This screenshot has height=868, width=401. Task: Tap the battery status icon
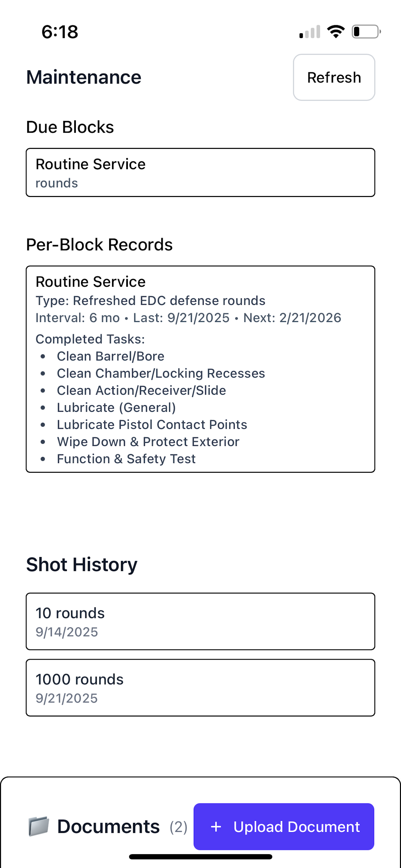(366, 32)
